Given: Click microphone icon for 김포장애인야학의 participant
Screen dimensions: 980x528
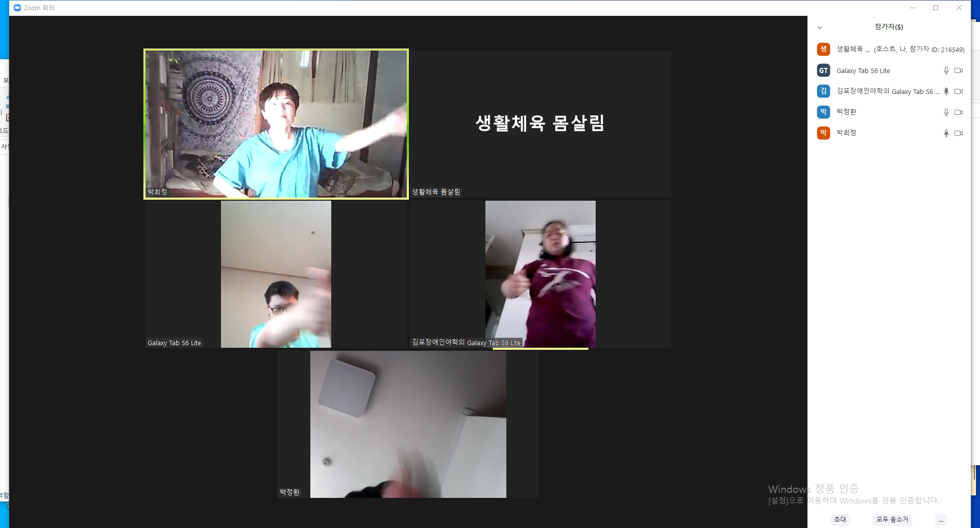Looking at the screenshot, I should pyautogui.click(x=946, y=91).
